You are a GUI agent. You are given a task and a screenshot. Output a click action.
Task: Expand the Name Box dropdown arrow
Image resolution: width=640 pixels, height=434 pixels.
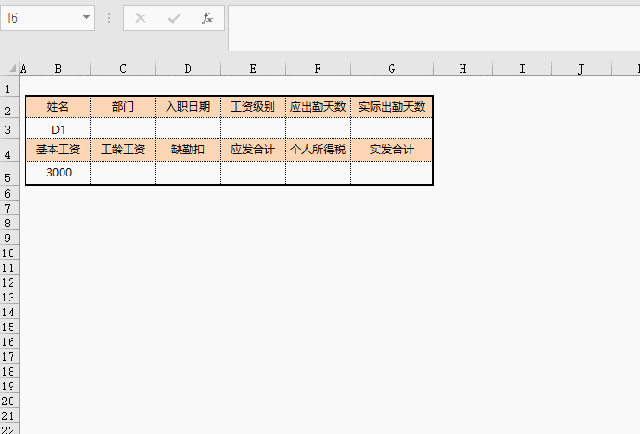(86, 18)
